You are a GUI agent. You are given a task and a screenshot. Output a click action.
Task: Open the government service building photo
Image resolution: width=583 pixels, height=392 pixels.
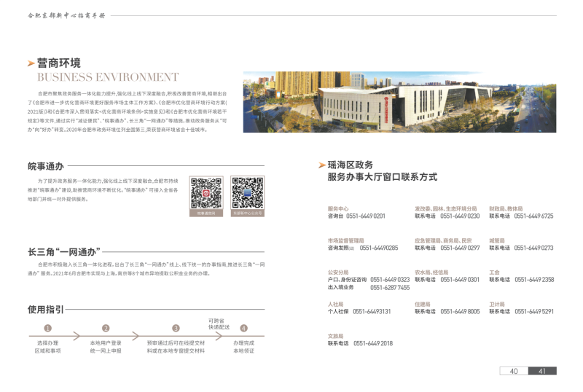point(399,101)
